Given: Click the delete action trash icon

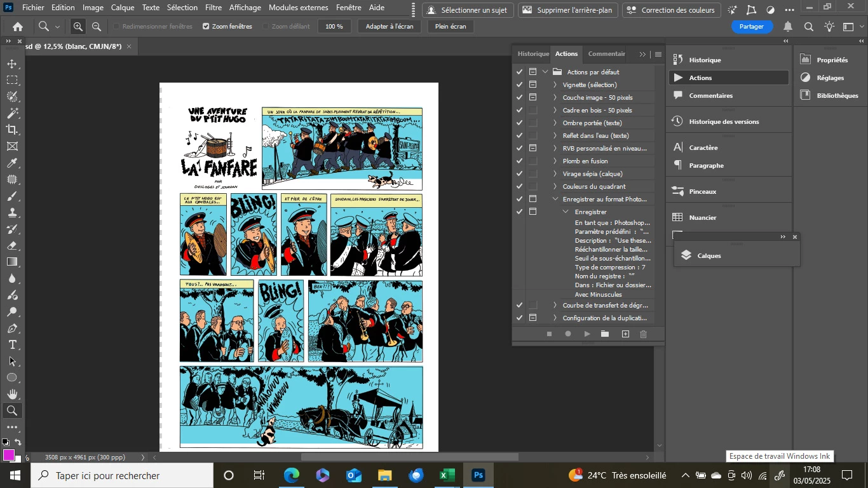Looking at the screenshot, I should tap(643, 334).
